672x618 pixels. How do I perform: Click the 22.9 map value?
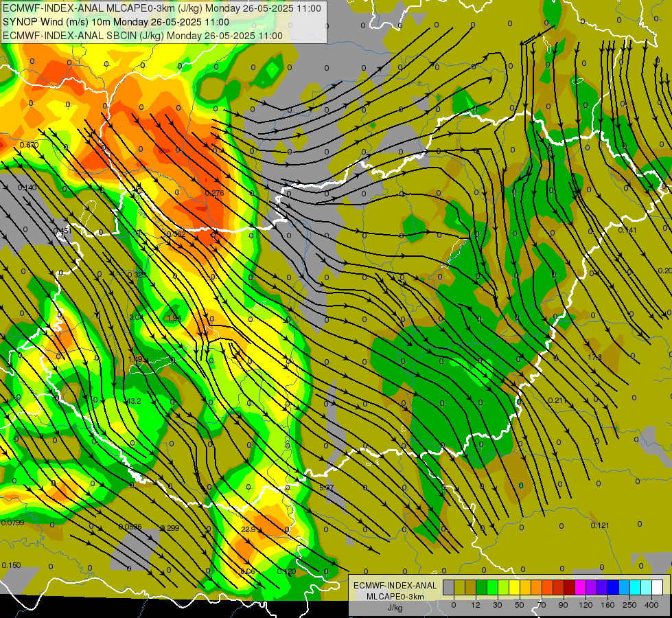click(x=248, y=529)
